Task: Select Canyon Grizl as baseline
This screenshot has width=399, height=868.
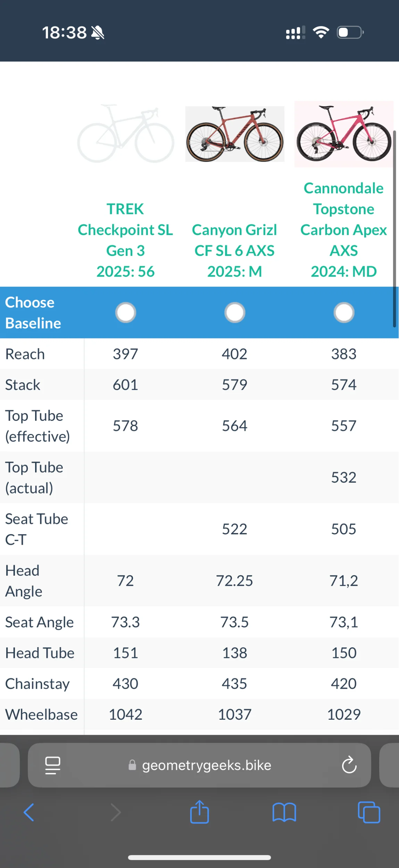Action: coord(235,312)
